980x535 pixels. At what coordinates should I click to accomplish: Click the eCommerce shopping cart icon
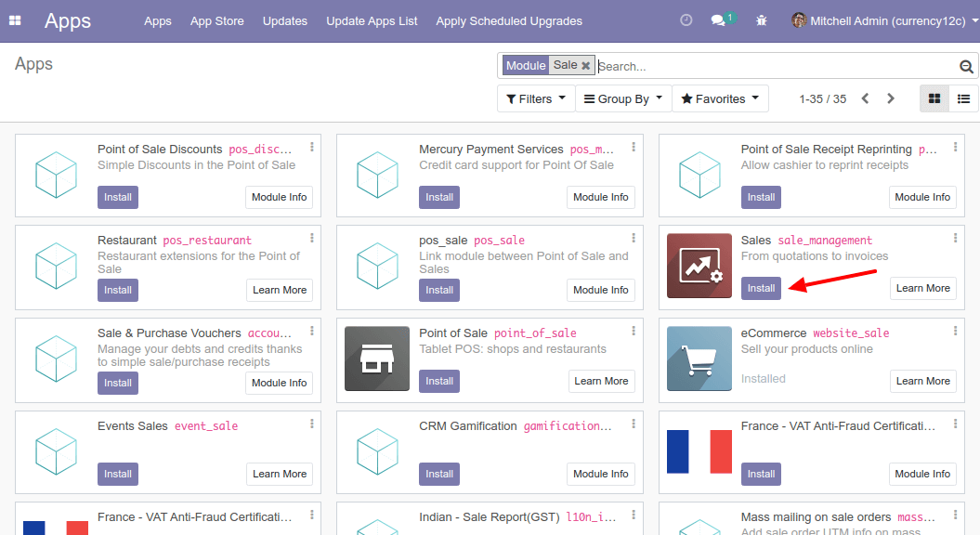pyautogui.click(x=699, y=359)
